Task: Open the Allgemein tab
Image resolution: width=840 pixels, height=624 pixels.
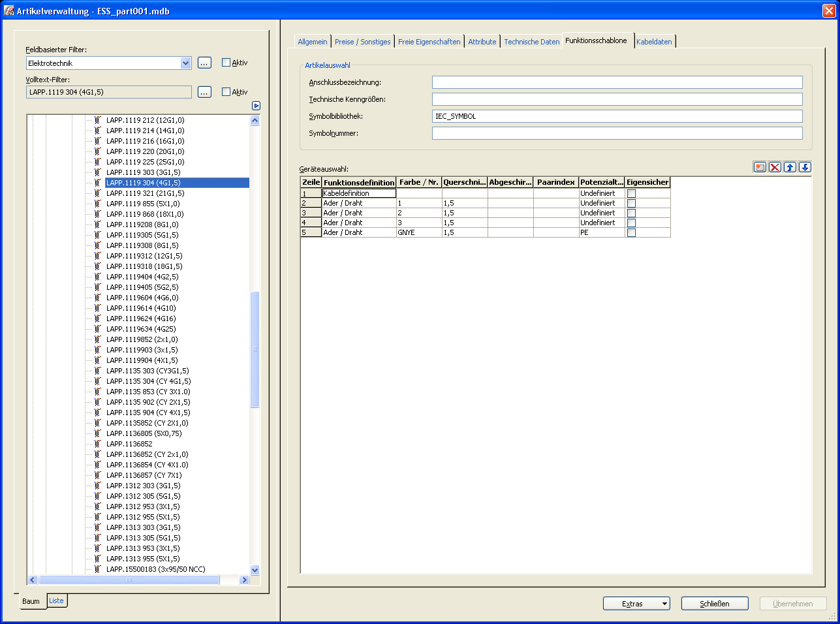Action: (x=313, y=42)
